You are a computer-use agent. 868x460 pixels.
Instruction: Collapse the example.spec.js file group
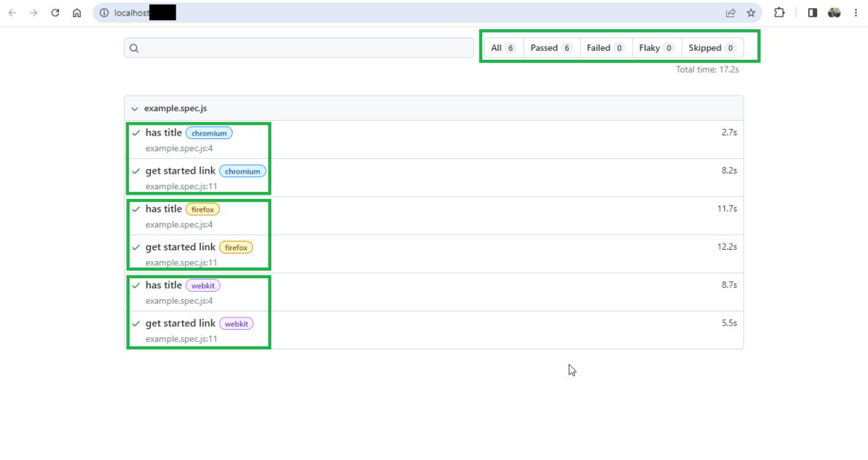pyautogui.click(x=135, y=109)
